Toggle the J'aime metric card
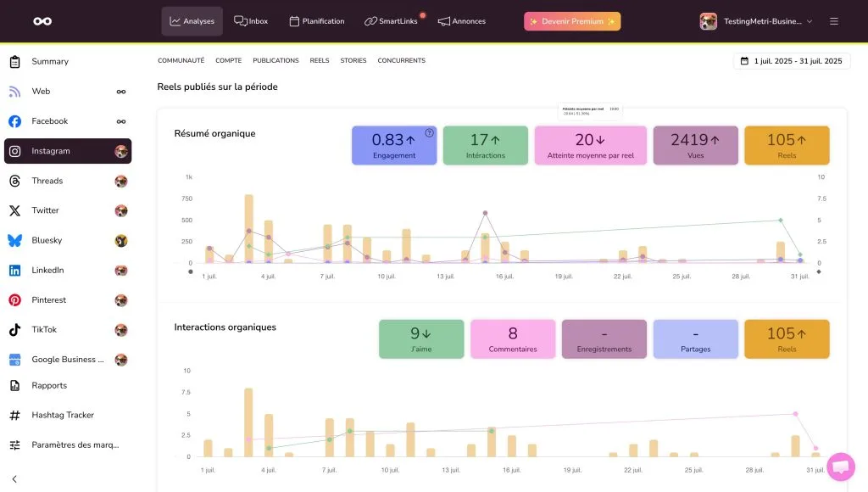Screen dimensions: 868x492 point(421,338)
